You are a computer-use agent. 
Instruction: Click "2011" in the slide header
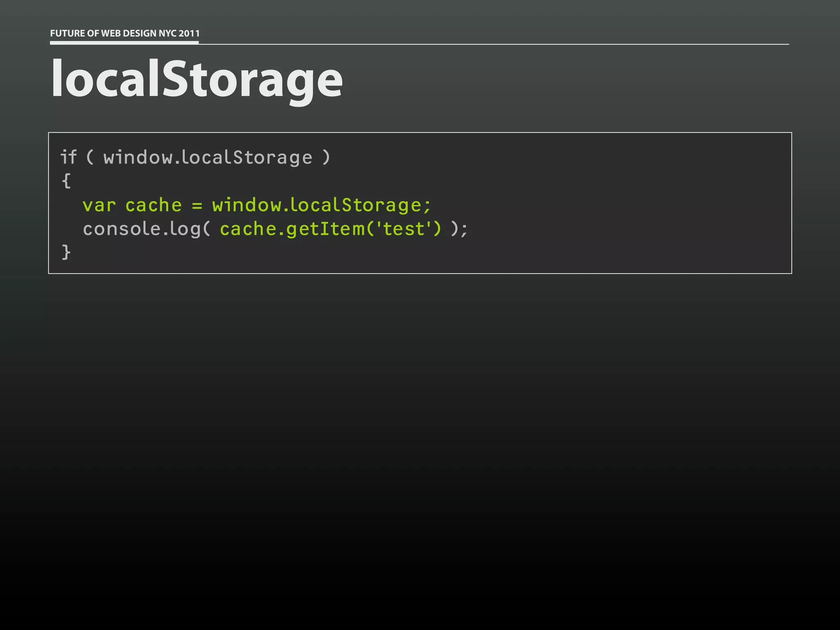pos(189,33)
